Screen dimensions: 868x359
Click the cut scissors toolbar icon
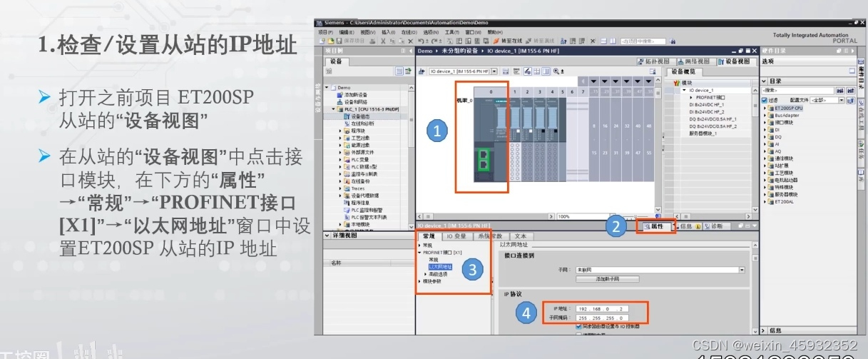click(383, 41)
